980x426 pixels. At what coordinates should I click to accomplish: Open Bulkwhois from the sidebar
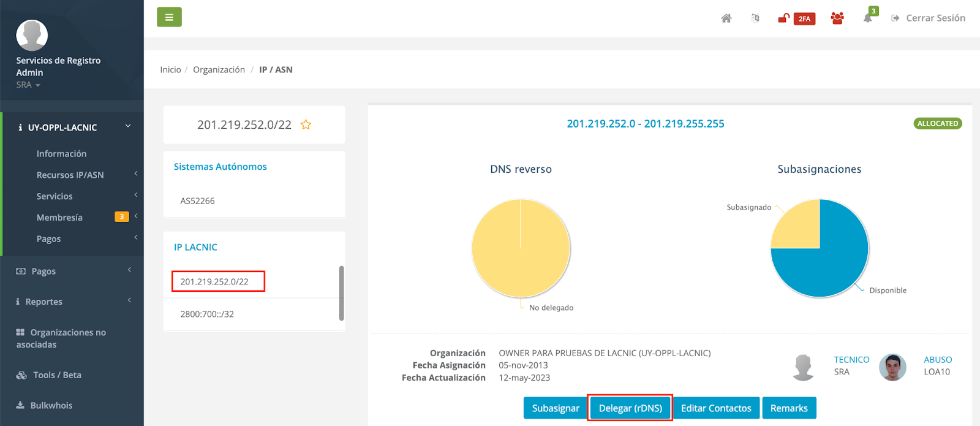(x=51, y=405)
